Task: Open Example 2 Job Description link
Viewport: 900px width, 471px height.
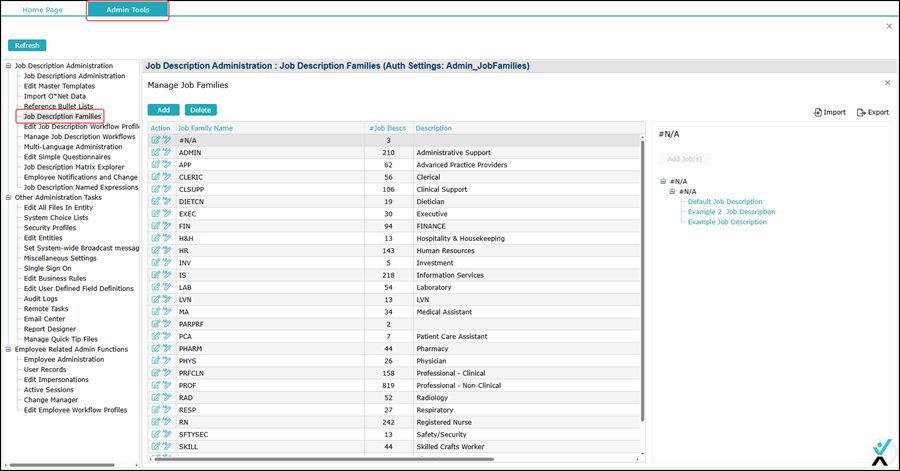Action: point(731,212)
